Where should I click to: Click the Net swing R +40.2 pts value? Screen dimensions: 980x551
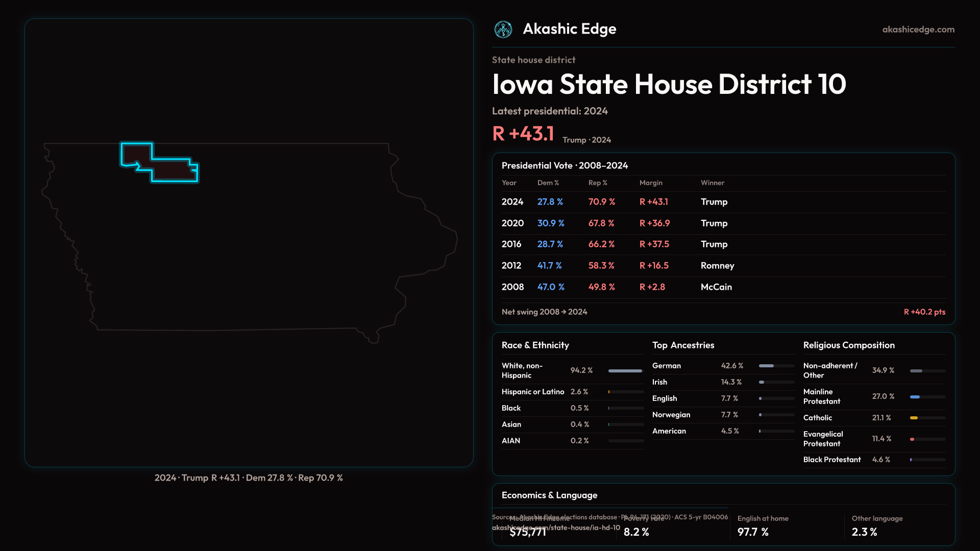(x=924, y=312)
